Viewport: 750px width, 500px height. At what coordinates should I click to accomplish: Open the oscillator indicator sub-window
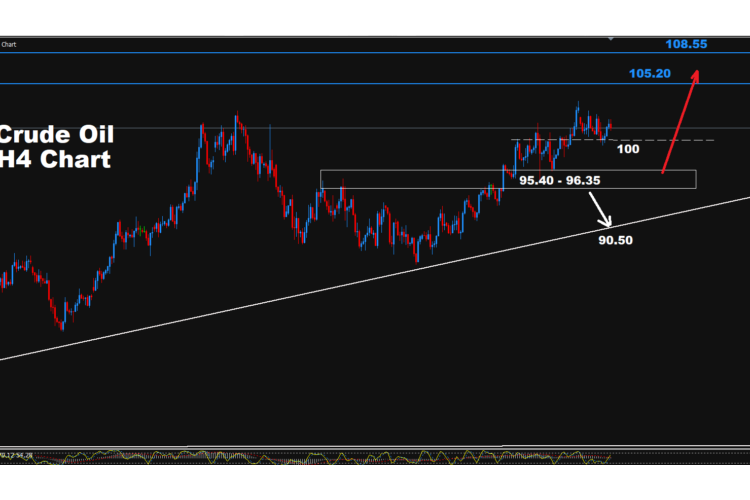(375, 457)
